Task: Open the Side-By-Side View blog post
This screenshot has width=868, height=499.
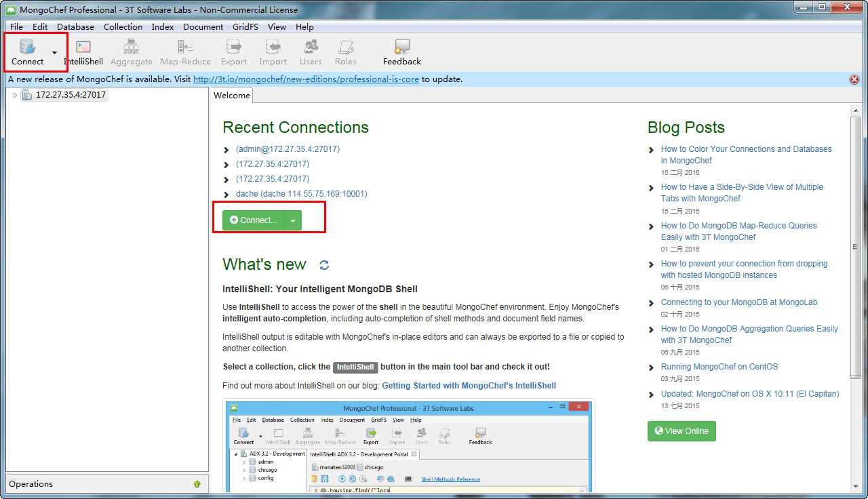Action: click(x=742, y=193)
